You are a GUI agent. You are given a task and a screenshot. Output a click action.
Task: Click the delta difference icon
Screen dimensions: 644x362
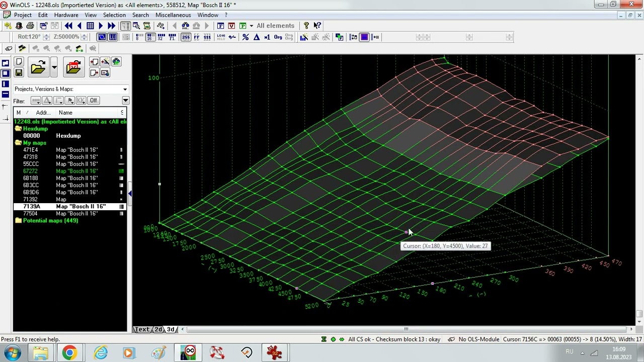(256, 37)
